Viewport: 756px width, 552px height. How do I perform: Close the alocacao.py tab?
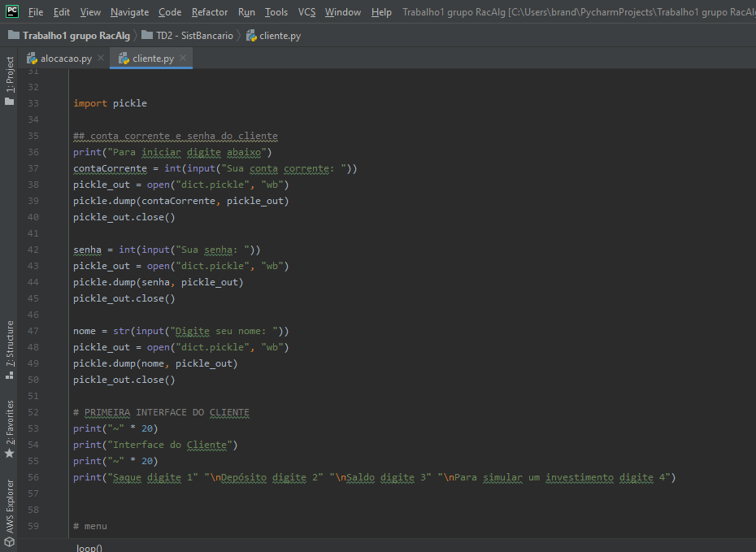(x=101, y=58)
